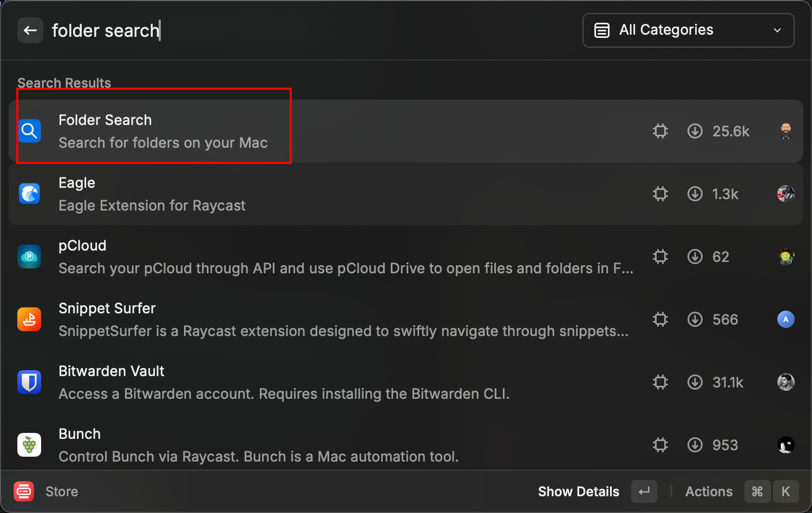Click the 'Control Bunch via Raycast' description
The width and height of the screenshot is (812, 513).
[x=259, y=457]
